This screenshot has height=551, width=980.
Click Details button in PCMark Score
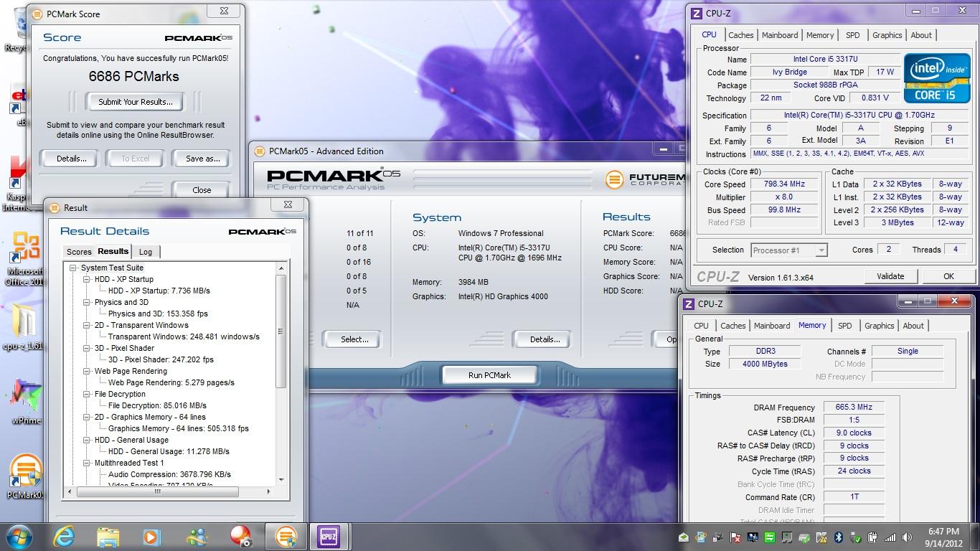tap(71, 159)
